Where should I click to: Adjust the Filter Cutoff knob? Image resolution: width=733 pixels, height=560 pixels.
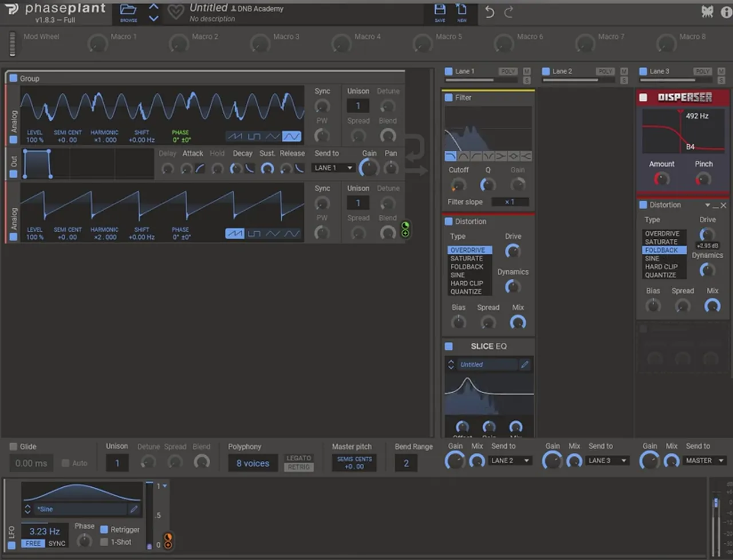[458, 184]
